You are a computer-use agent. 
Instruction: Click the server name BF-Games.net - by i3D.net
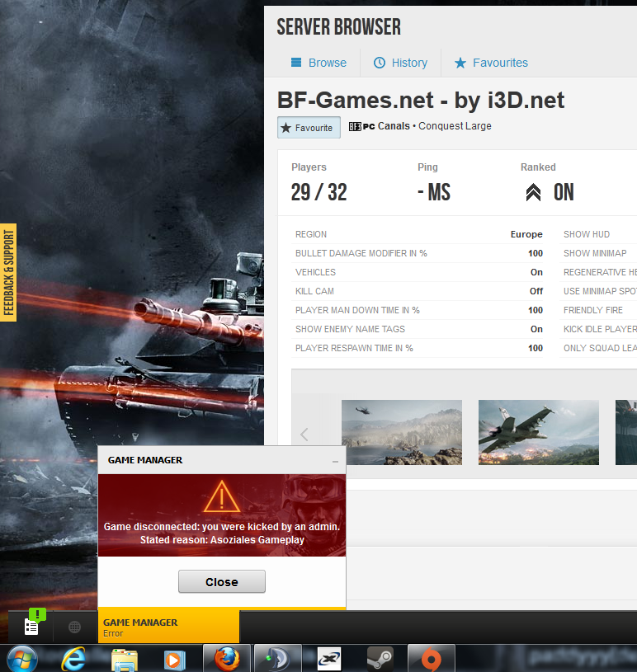[420, 101]
